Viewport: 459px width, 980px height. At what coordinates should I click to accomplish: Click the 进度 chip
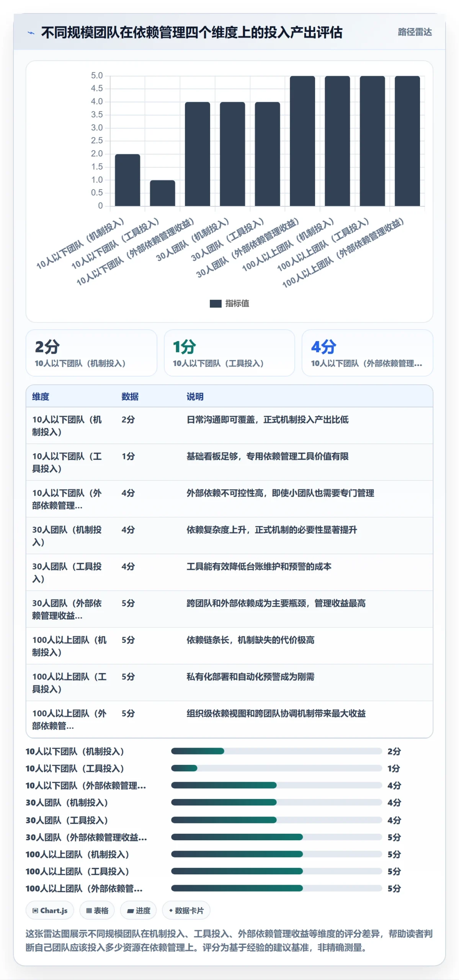click(139, 910)
